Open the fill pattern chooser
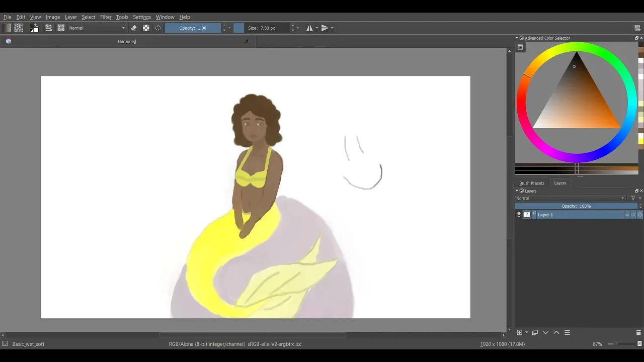 19,28
